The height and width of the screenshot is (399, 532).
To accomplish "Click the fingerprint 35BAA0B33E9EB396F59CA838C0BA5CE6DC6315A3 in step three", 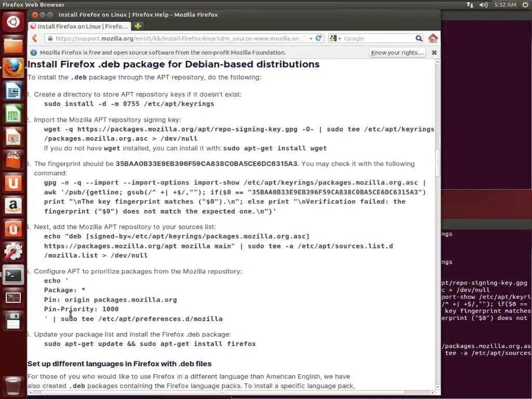I will [206, 164].
